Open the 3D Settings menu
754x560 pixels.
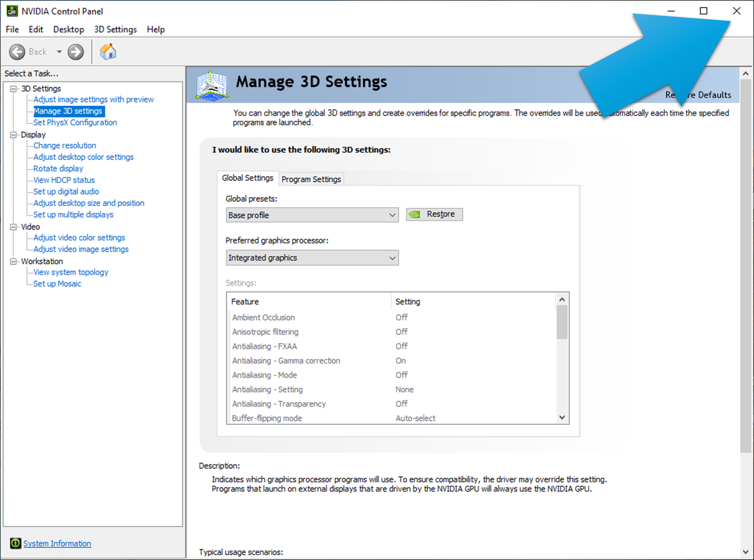[x=116, y=29]
